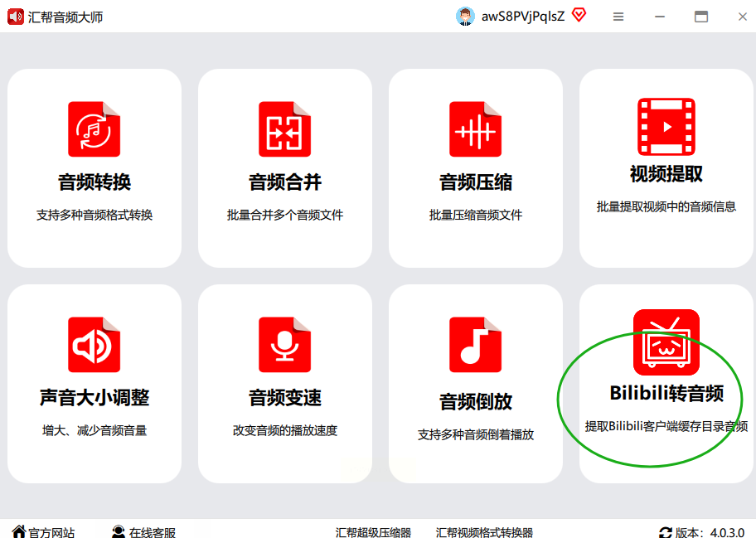The width and height of the screenshot is (756, 538).
Task: Open the hamburger menu in title bar
Action: tap(618, 17)
